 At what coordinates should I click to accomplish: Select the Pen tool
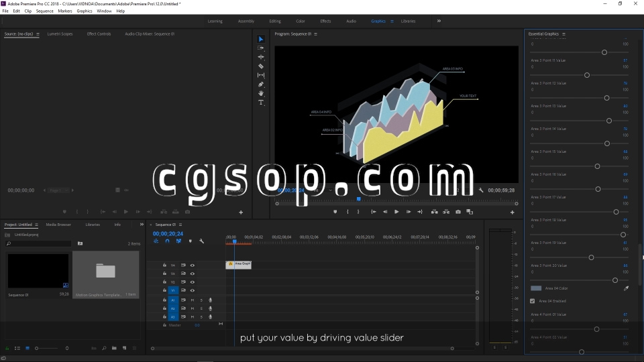tap(261, 84)
